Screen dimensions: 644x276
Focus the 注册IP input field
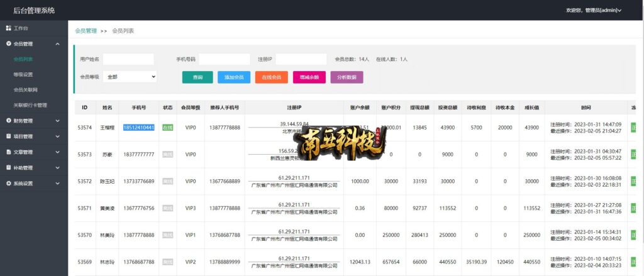pos(301,59)
